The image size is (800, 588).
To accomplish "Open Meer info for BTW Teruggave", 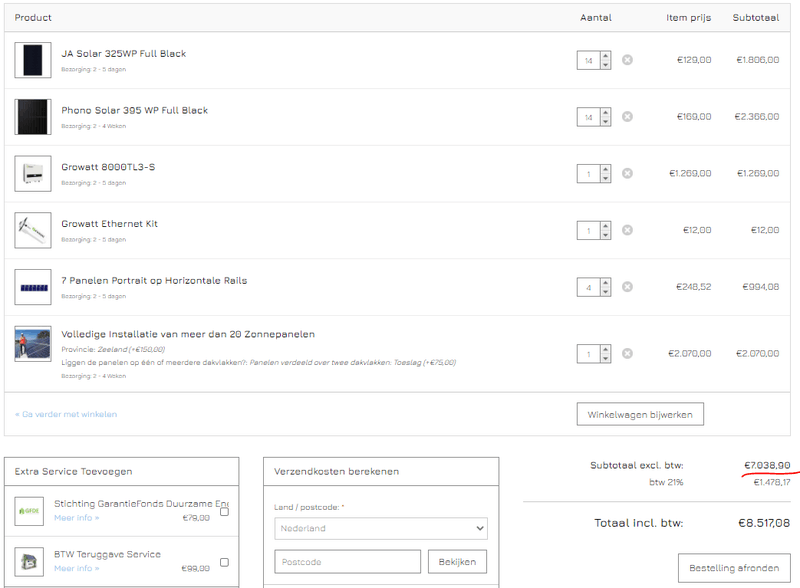I will pos(76,568).
